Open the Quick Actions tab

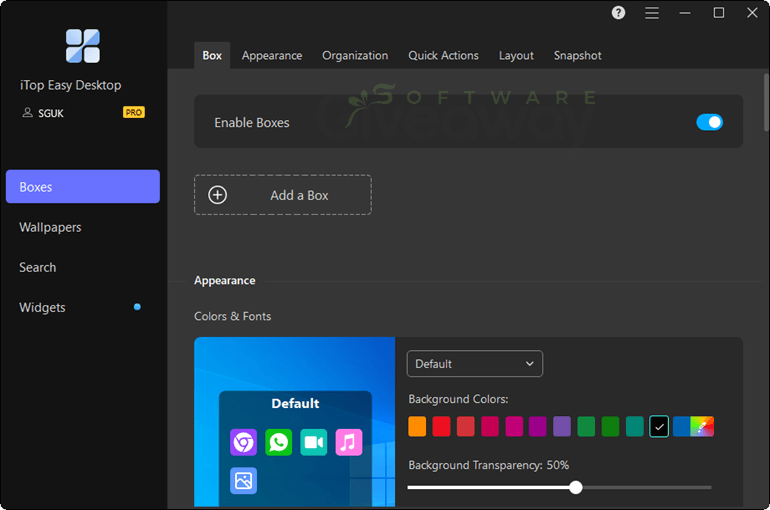[x=443, y=55]
